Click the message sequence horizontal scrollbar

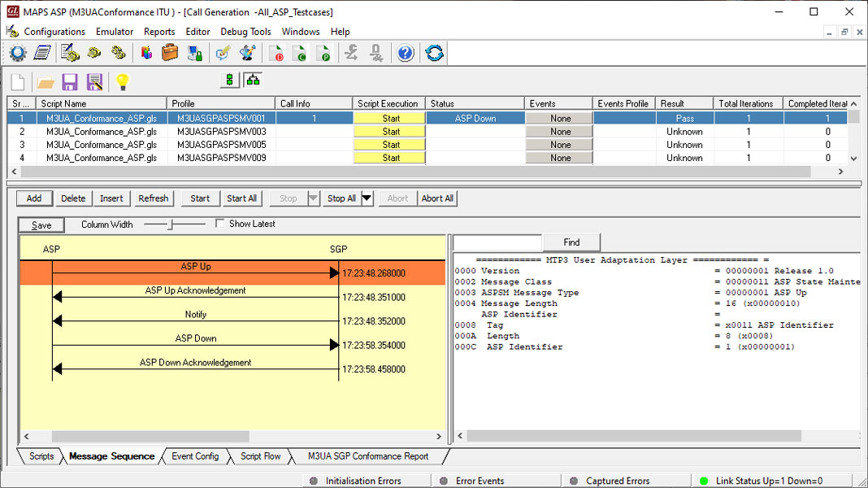[150, 437]
